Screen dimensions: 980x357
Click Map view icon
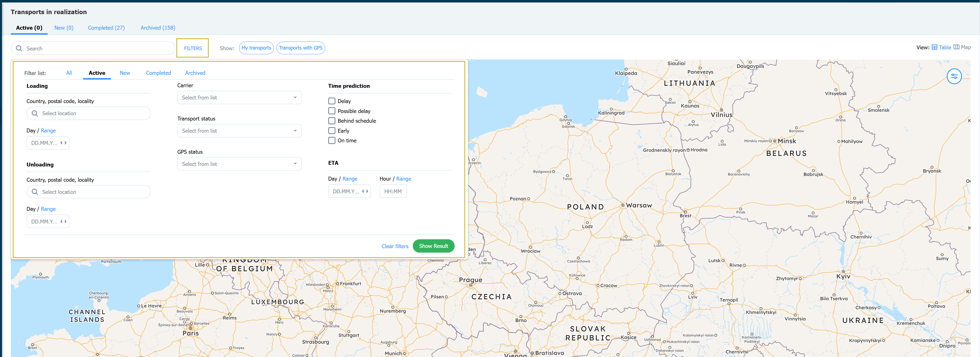pyautogui.click(x=956, y=47)
